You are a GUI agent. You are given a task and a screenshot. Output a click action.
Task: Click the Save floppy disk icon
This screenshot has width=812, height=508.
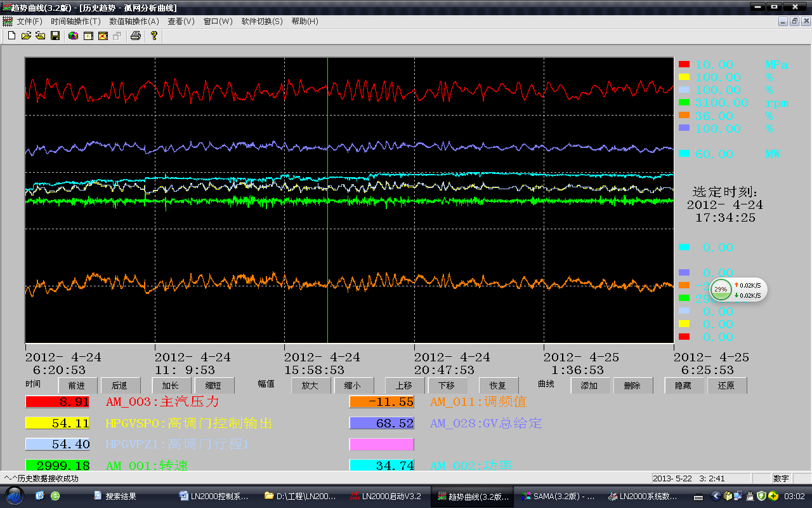coord(55,36)
